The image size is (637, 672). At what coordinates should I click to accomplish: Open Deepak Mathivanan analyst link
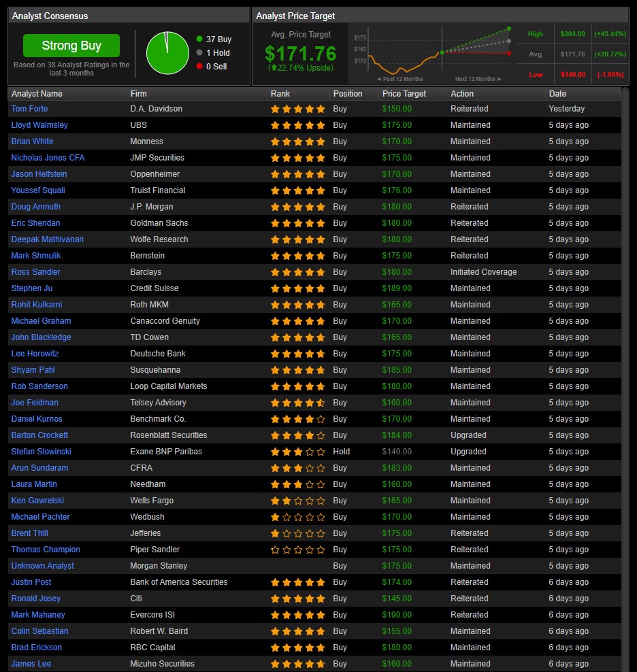(x=47, y=239)
